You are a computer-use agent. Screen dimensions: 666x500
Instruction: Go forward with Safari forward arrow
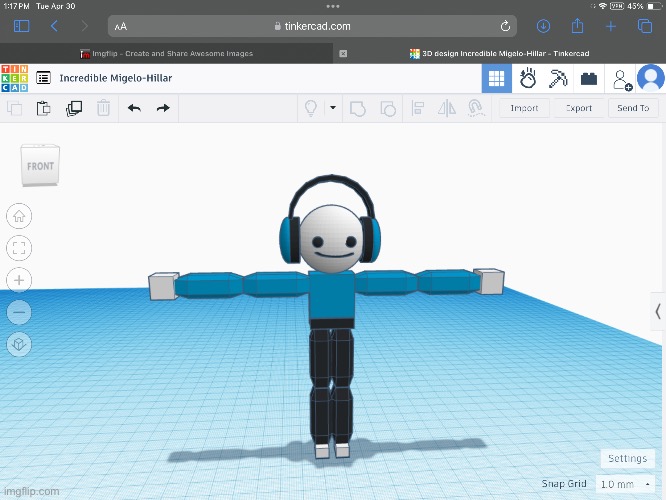85,26
